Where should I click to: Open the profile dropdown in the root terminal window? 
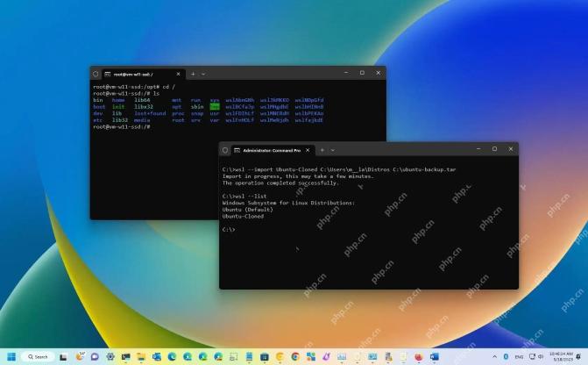pos(203,74)
